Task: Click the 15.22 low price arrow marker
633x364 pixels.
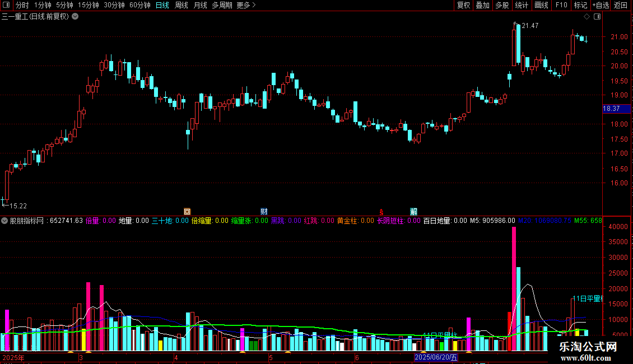Action: point(15,206)
